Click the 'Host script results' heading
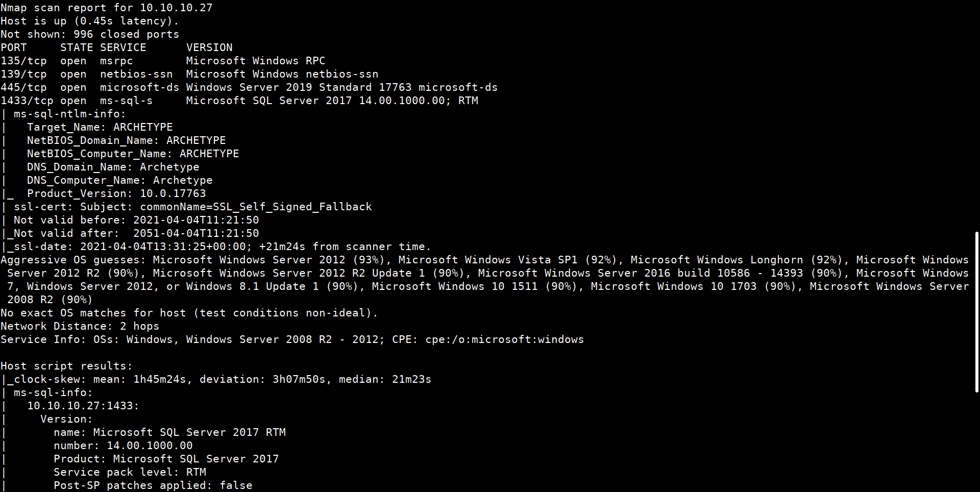The image size is (980, 492). pos(66,366)
